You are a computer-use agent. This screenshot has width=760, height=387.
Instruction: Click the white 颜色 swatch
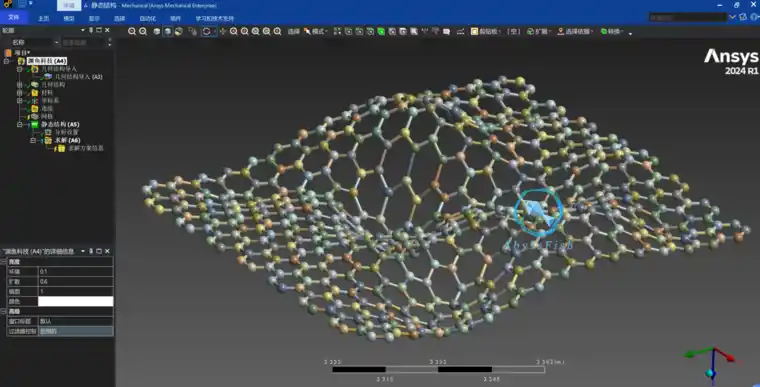coord(76,301)
